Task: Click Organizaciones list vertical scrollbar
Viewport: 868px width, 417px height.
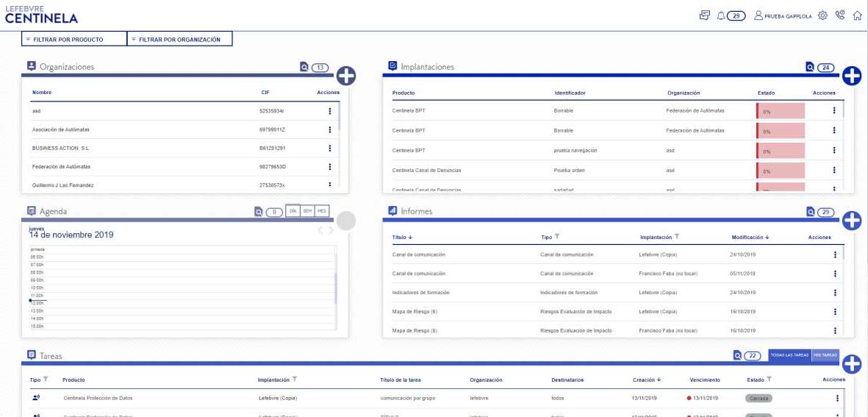Action: [x=338, y=115]
